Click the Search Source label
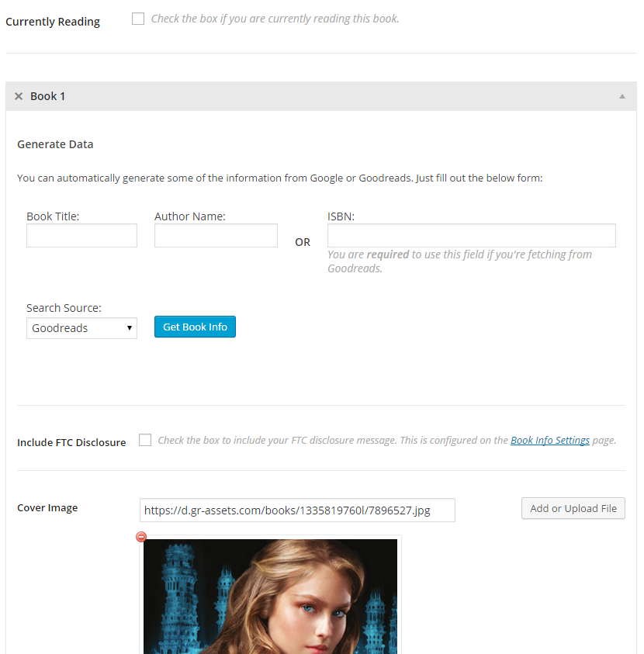 (64, 308)
